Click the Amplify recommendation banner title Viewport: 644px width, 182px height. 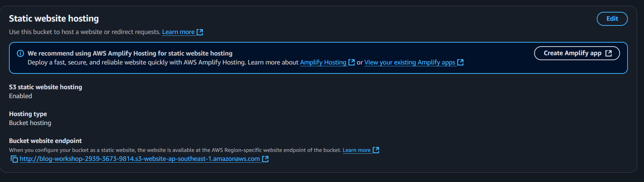tap(130, 53)
